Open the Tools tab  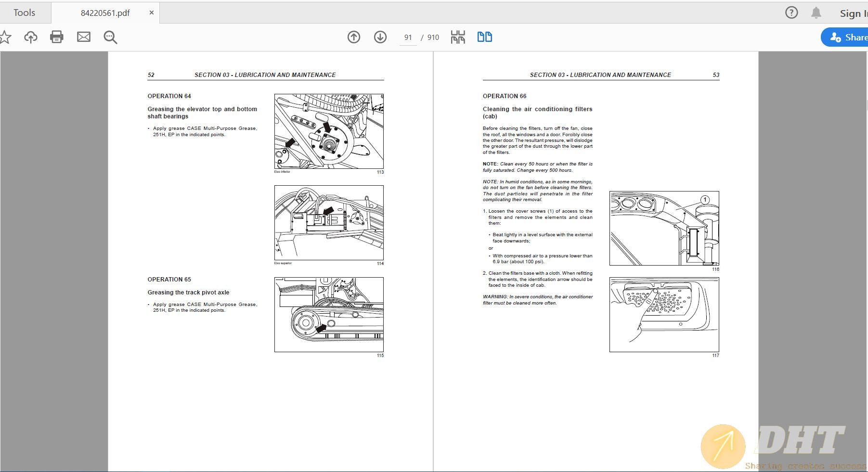25,13
